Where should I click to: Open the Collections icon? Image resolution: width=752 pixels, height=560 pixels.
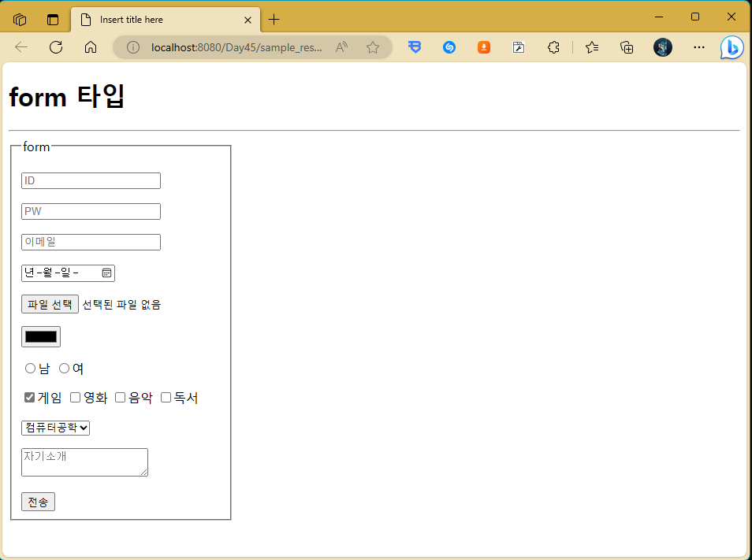pos(627,47)
